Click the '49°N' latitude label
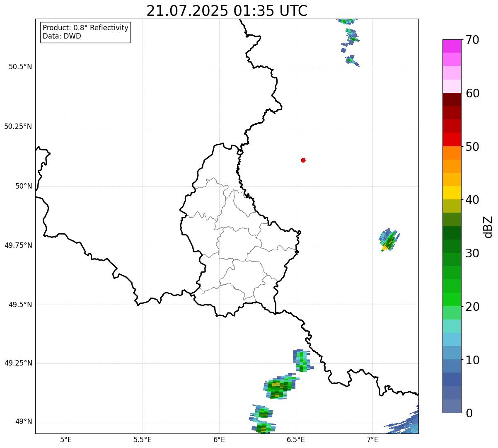Viewport: 498px width, 448px height. (24, 422)
